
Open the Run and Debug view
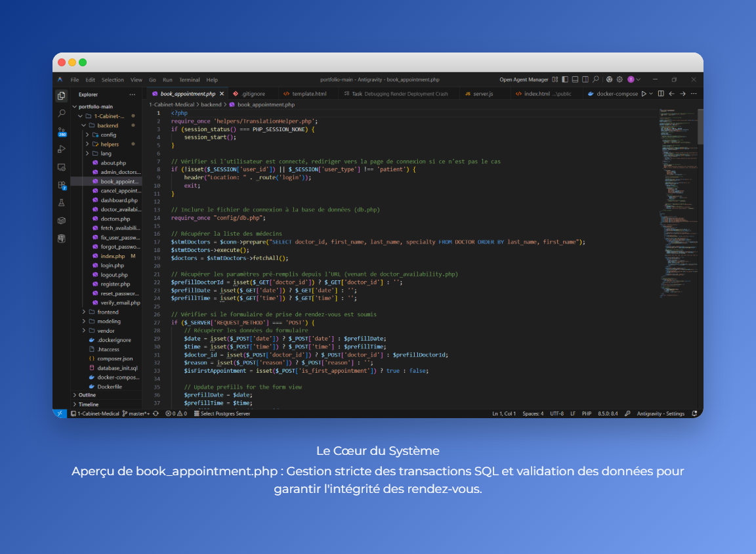coord(61,150)
